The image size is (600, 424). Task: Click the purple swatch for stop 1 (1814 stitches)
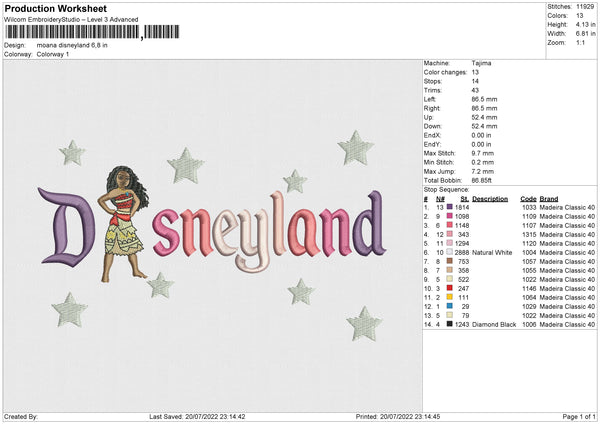[450, 207]
